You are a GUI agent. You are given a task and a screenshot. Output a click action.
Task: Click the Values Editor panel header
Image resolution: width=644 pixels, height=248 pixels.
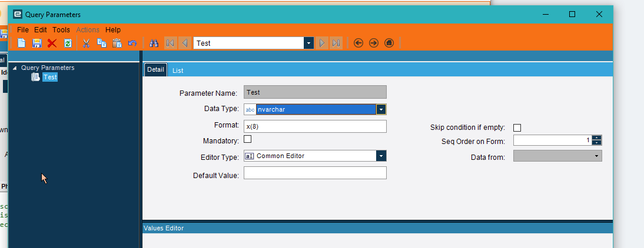click(377, 228)
